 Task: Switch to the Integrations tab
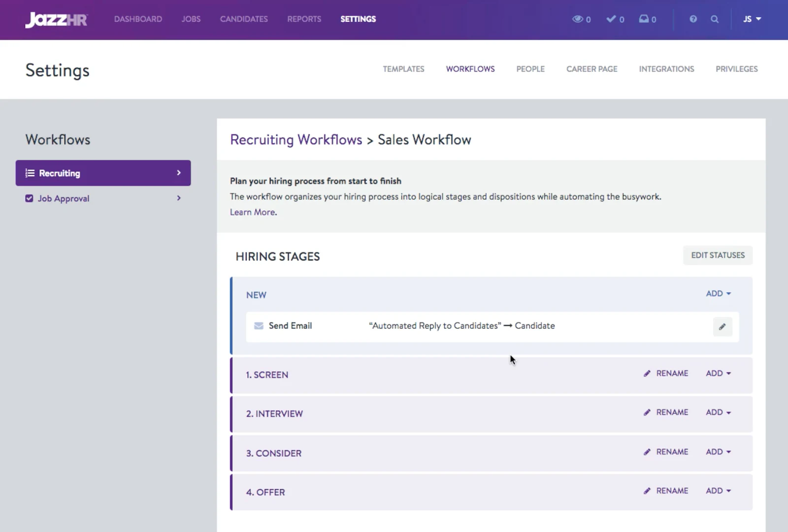point(666,69)
